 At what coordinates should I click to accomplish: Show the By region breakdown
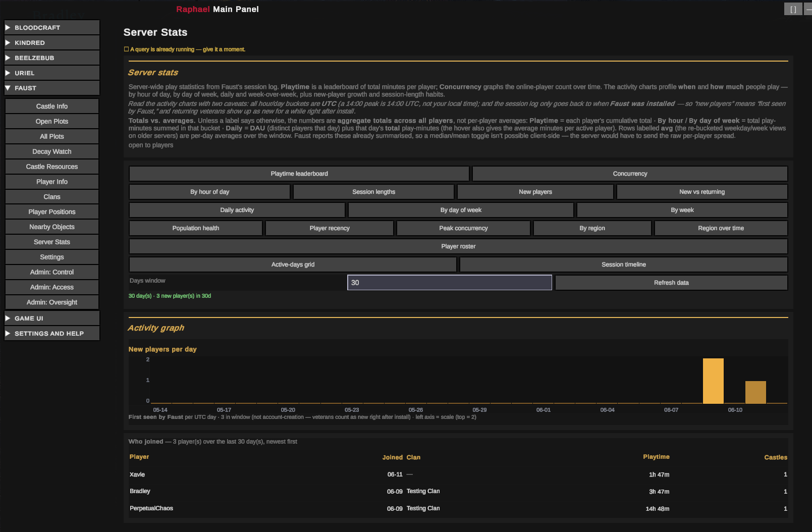tap(592, 228)
